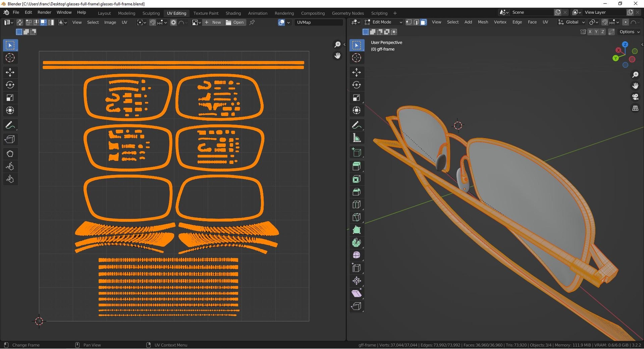The width and height of the screenshot is (644, 349).
Task: Toggle proportional editing in UV editor
Action: (173, 22)
